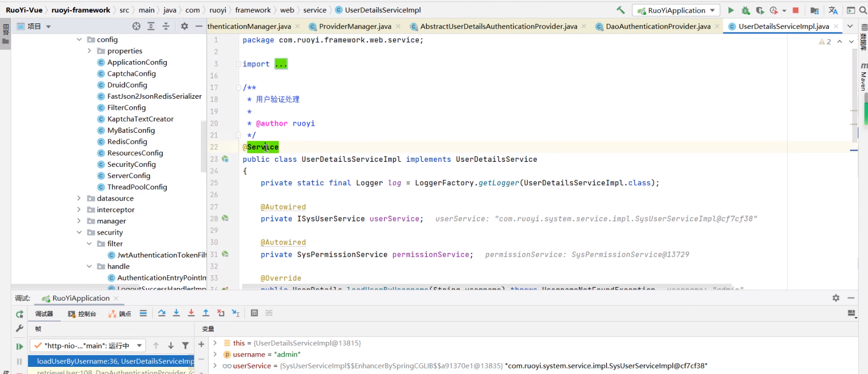The height and width of the screenshot is (374, 868).
Task: Collapse the security folder
Action: point(79,233)
